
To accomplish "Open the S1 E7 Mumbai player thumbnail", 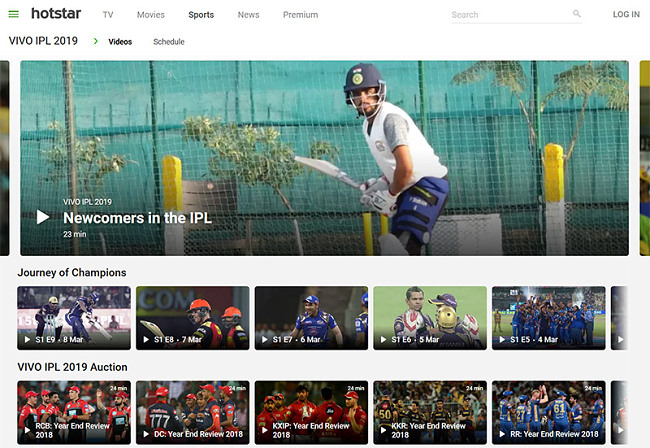I will point(311,317).
